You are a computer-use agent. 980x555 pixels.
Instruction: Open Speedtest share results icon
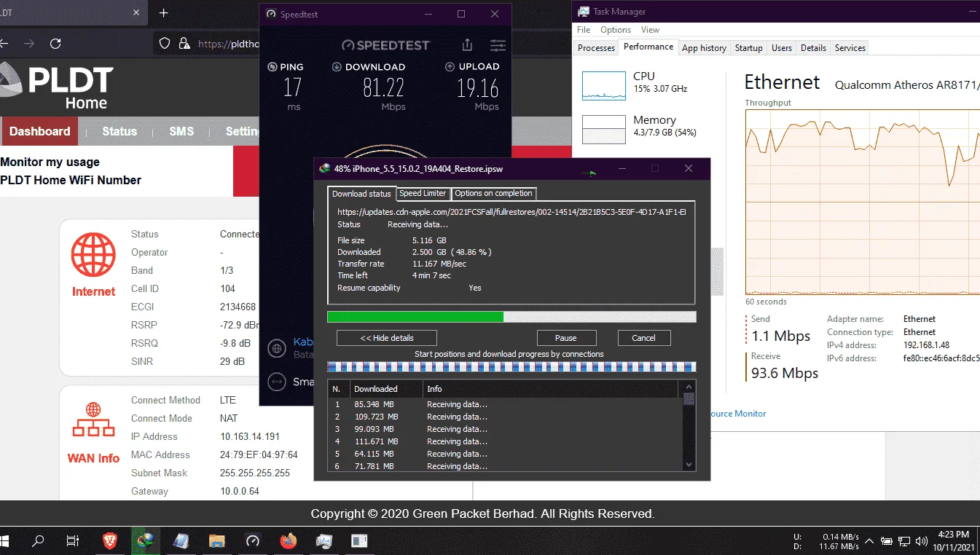(467, 45)
